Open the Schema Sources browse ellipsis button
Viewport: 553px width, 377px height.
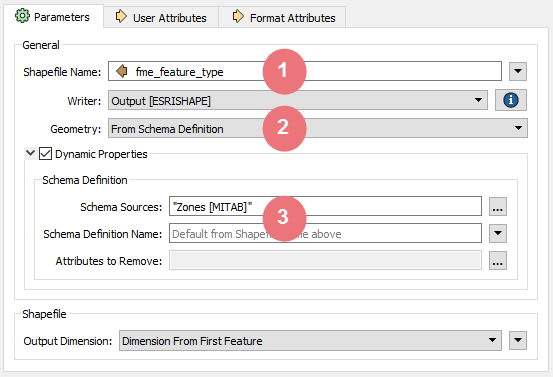498,207
